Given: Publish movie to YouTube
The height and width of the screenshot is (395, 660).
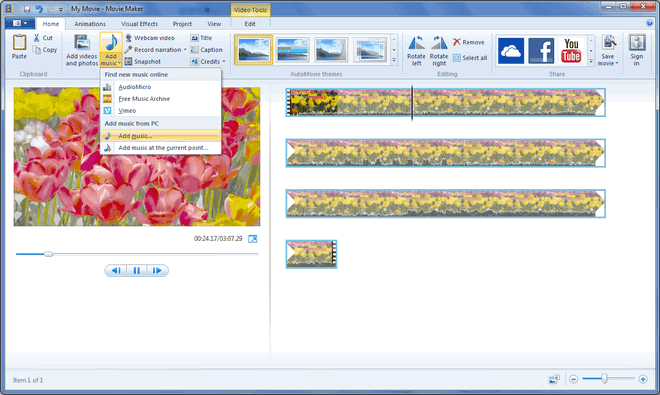Looking at the screenshot, I should [571, 51].
